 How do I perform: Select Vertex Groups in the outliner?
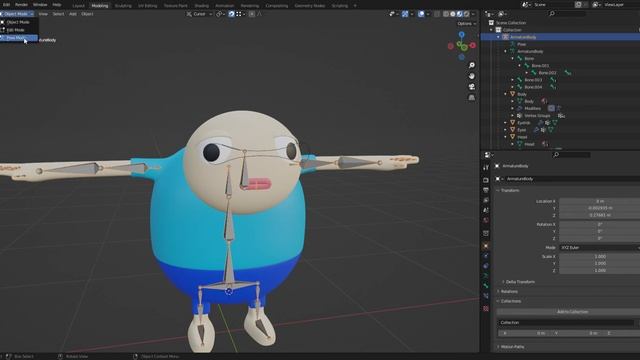[537, 116]
